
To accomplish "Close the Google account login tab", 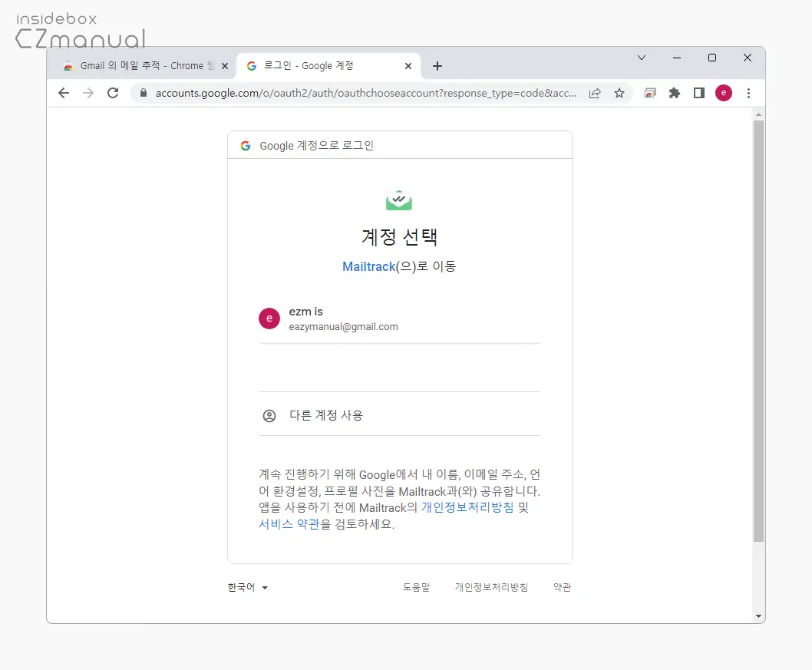I will (408, 66).
